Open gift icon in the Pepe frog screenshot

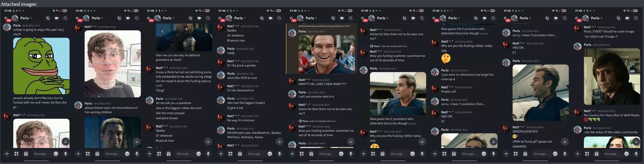[x=26, y=154]
